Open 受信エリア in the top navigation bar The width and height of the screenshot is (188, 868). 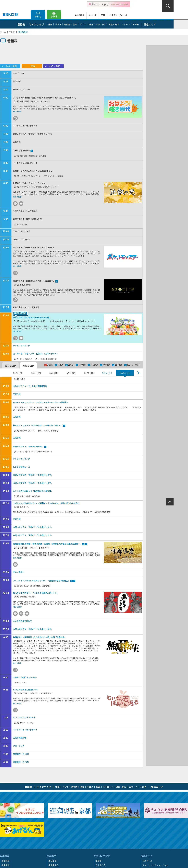point(150,25)
